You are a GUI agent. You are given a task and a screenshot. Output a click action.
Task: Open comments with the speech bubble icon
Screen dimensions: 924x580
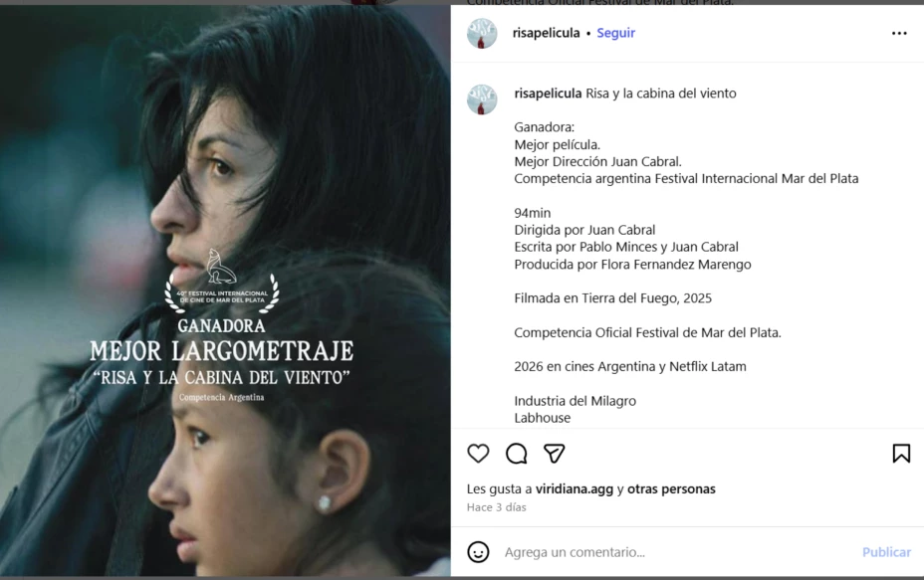(x=516, y=454)
